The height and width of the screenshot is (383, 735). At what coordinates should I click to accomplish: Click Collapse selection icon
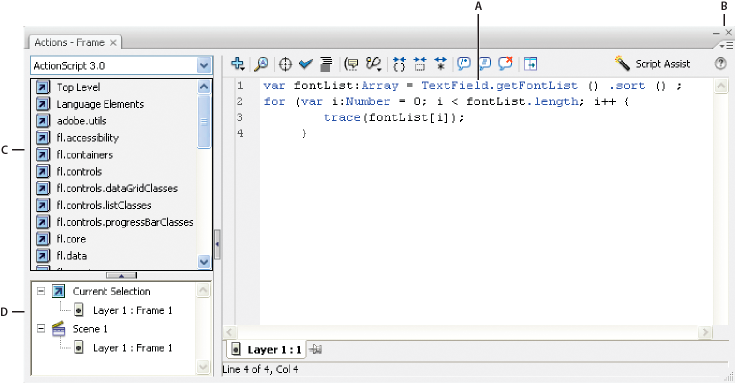(420, 64)
